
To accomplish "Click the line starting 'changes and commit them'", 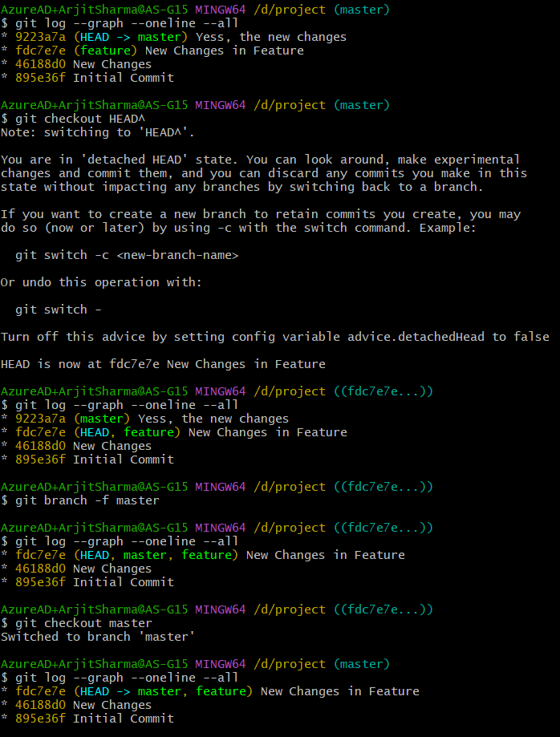I will tap(264, 173).
